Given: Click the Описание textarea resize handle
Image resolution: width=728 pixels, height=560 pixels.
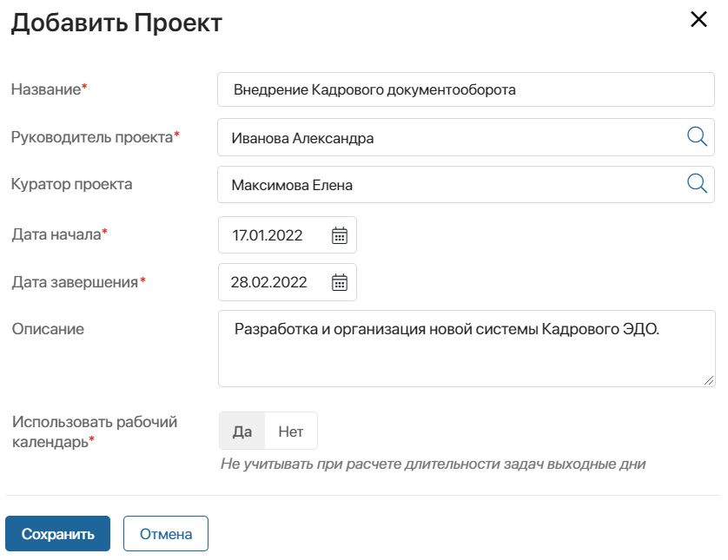Looking at the screenshot, I should pyautogui.click(x=709, y=381).
